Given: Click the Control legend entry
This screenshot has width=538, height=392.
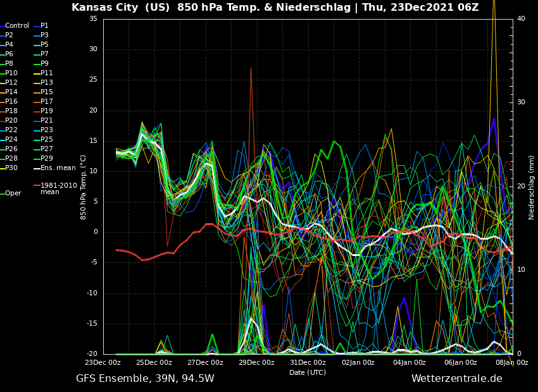Looking at the screenshot, I should pos(17,26).
